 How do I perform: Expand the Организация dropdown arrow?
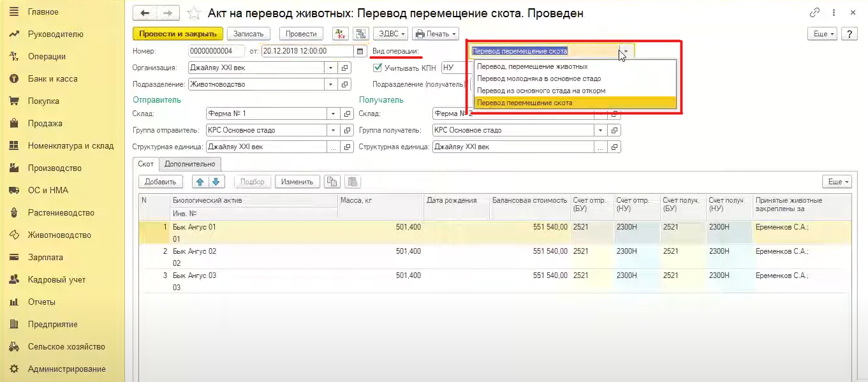point(330,68)
